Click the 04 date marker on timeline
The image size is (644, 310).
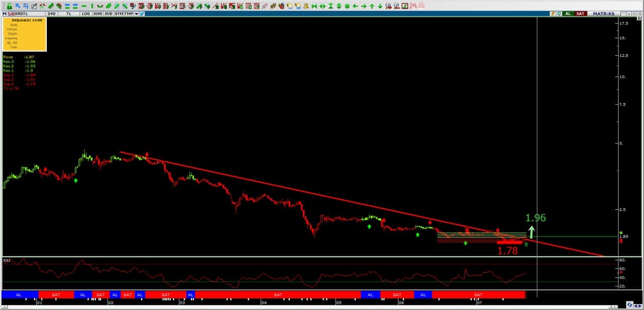click(264, 302)
